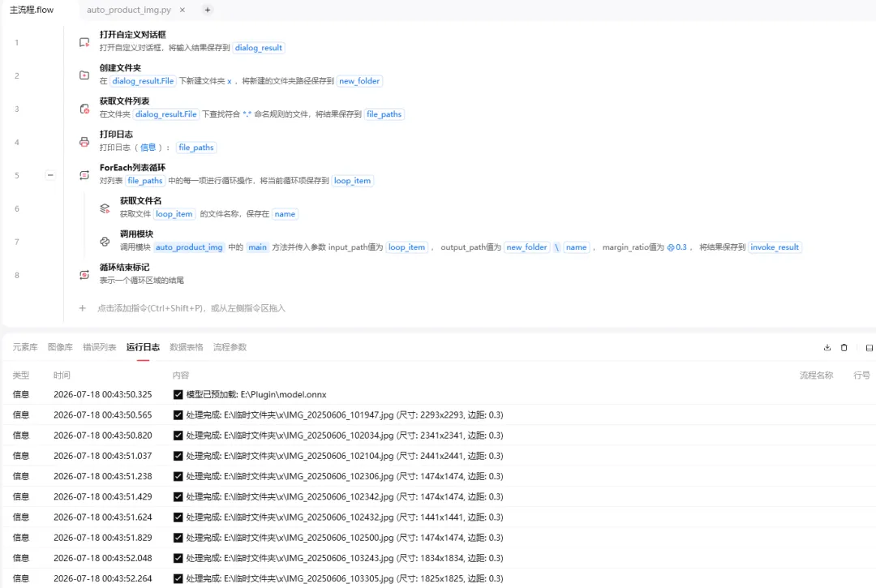876x588 pixels.
Task: Click the name variable in step 6
Action: [285, 214]
